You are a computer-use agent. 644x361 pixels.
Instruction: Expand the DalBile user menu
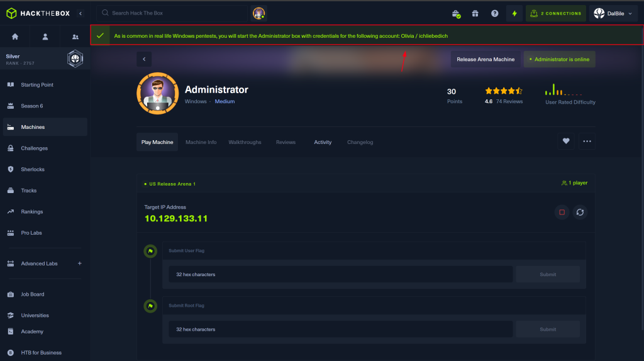pos(613,14)
